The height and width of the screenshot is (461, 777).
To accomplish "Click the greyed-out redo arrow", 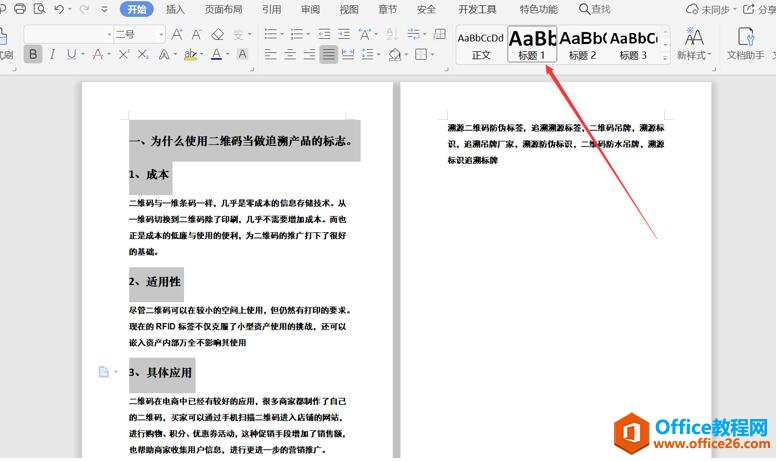I will (x=84, y=8).
